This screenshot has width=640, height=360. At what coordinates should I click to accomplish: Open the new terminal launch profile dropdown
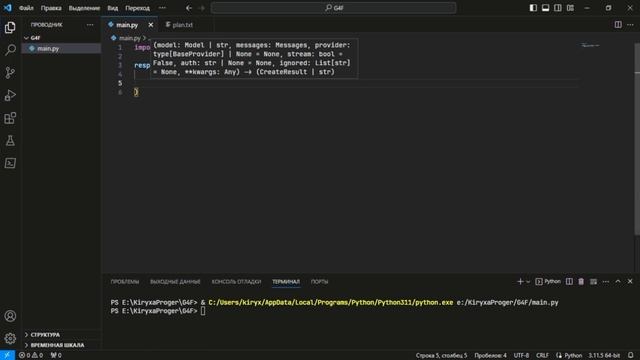coord(528,282)
